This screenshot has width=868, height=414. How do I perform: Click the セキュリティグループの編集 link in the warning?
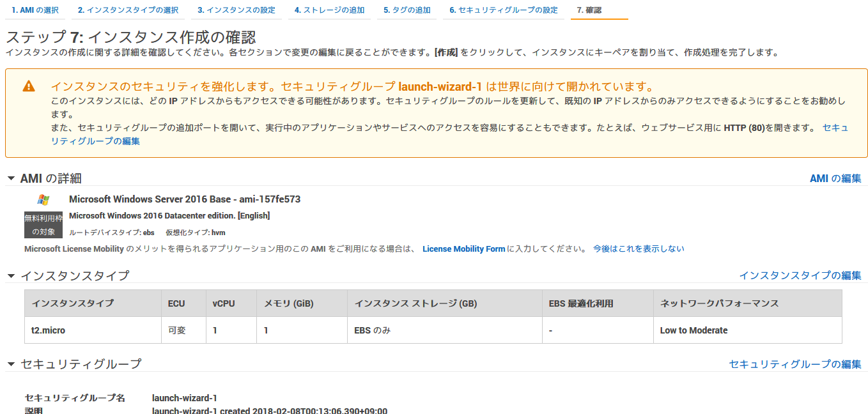click(x=96, y=141)
